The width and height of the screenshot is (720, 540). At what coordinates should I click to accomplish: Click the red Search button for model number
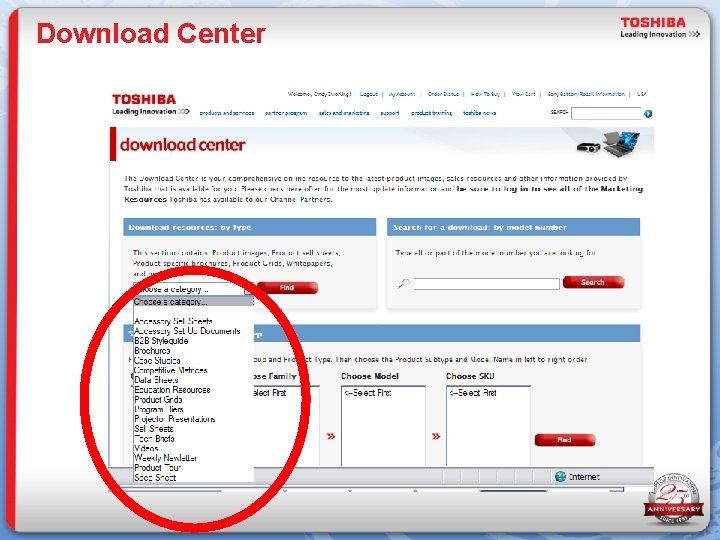593,282
